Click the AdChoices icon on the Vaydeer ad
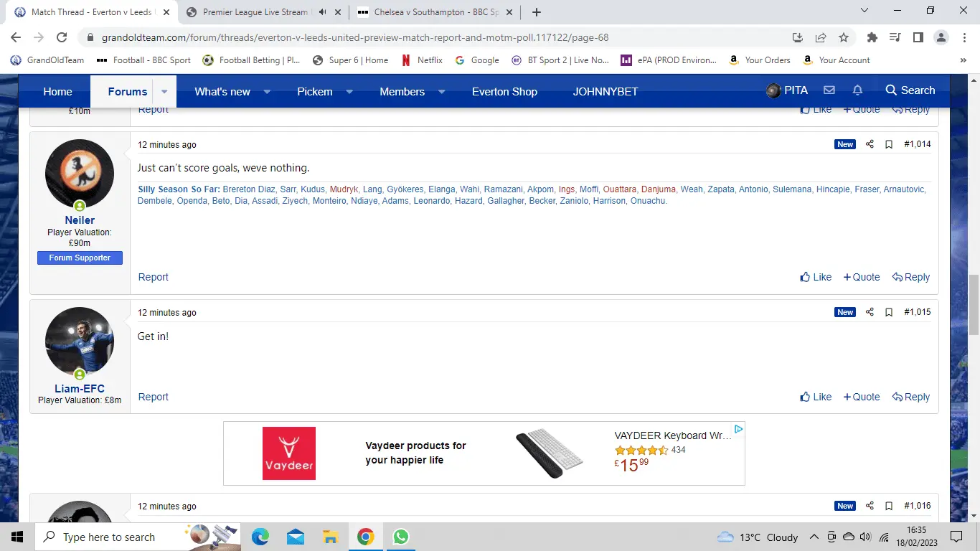 point(738,429)
